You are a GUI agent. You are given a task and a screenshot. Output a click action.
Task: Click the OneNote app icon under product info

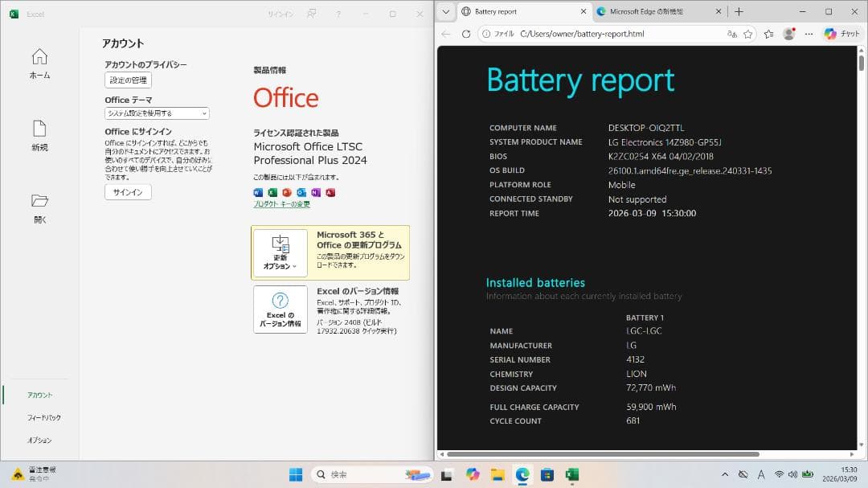pos(316,193)
